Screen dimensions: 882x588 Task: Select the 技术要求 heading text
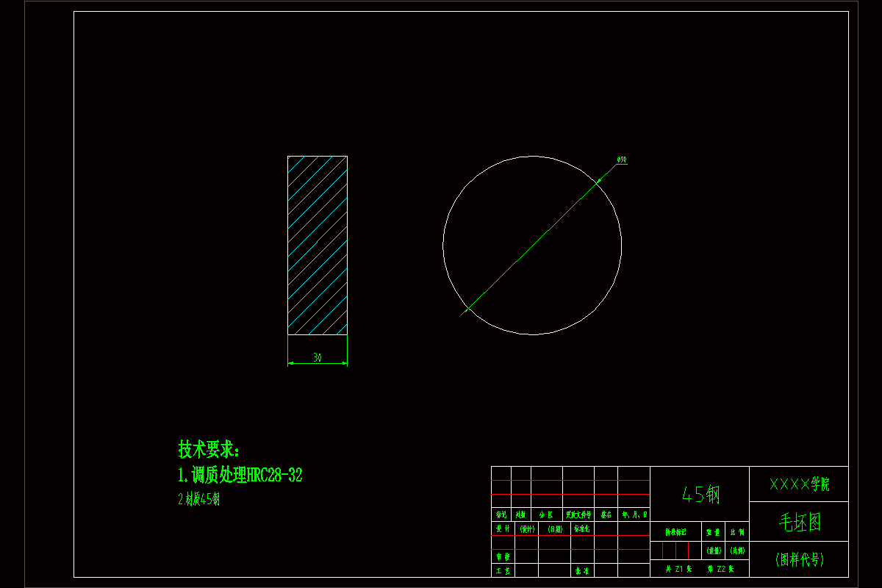[x=209, y=449]
